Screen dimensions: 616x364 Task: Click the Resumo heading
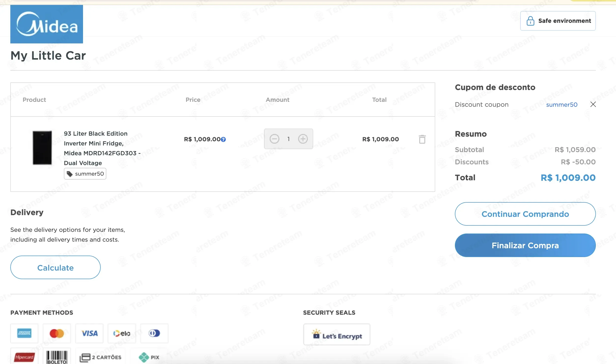click(x=471, y=134)
